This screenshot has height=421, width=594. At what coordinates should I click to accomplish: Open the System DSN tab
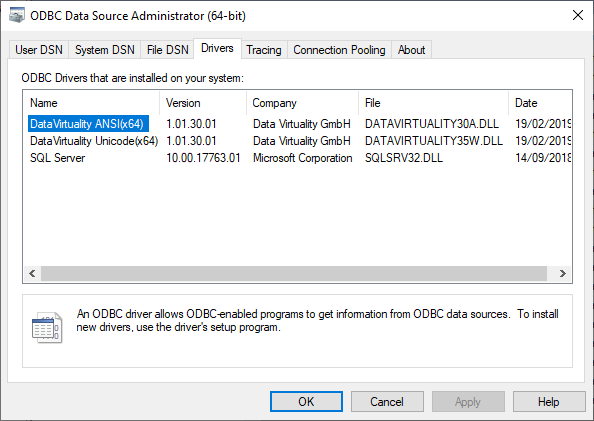pos(105,50)
